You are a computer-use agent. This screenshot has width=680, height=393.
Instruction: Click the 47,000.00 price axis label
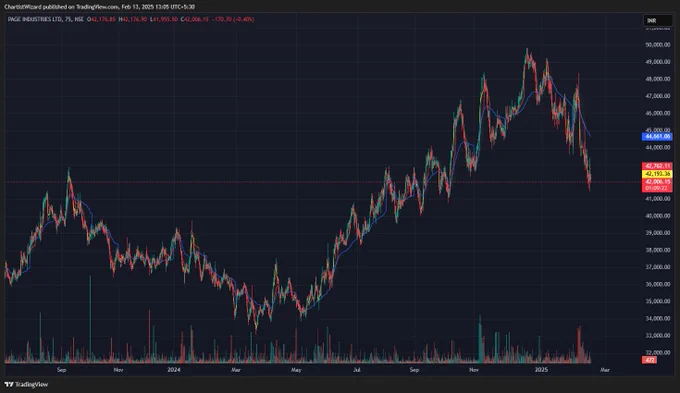658,96
